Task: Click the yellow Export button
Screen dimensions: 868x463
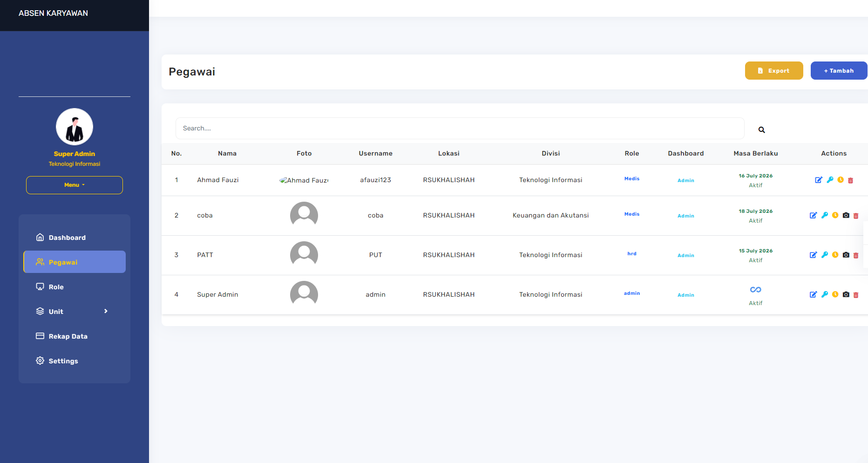Action: point(773,71)
